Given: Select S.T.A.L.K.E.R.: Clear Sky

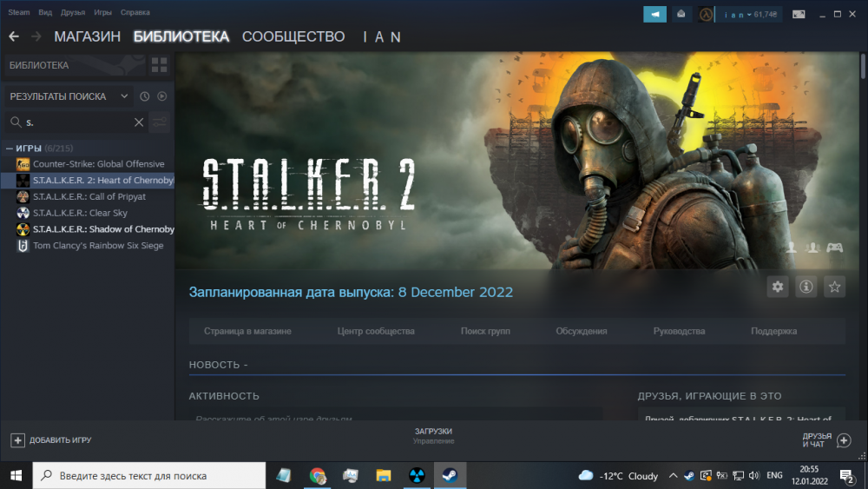Looking at the screenshot, I should [x=80, y=213].
